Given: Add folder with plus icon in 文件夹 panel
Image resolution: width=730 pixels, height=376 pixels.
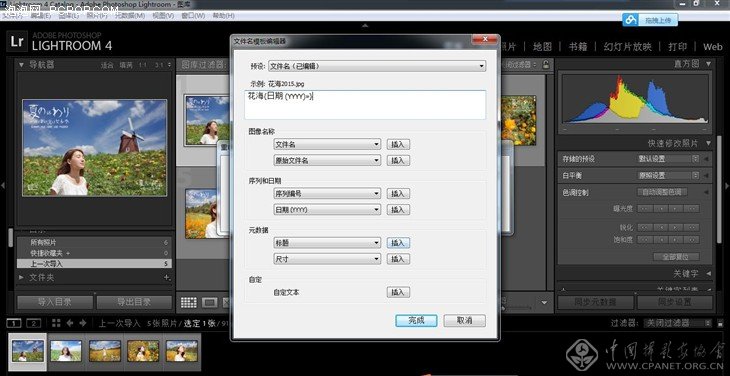Looking at the screenshot, I should (167, 277).
